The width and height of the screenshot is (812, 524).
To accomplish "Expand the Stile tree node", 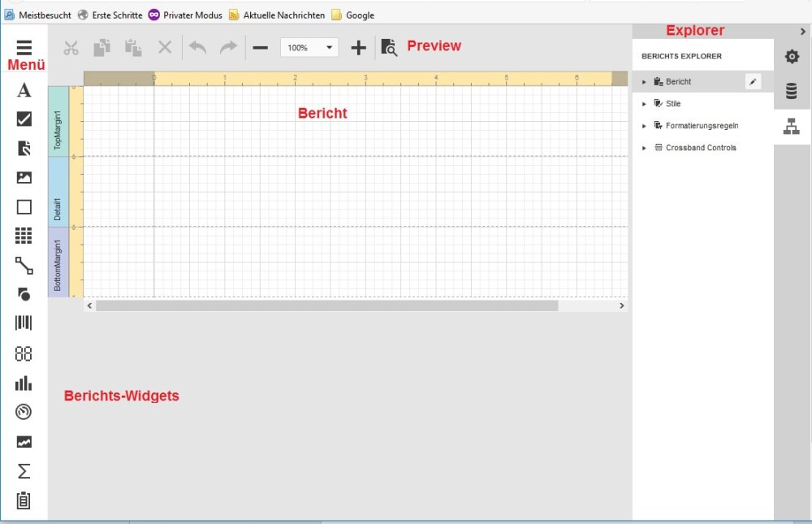I will [x=644, y=104].
